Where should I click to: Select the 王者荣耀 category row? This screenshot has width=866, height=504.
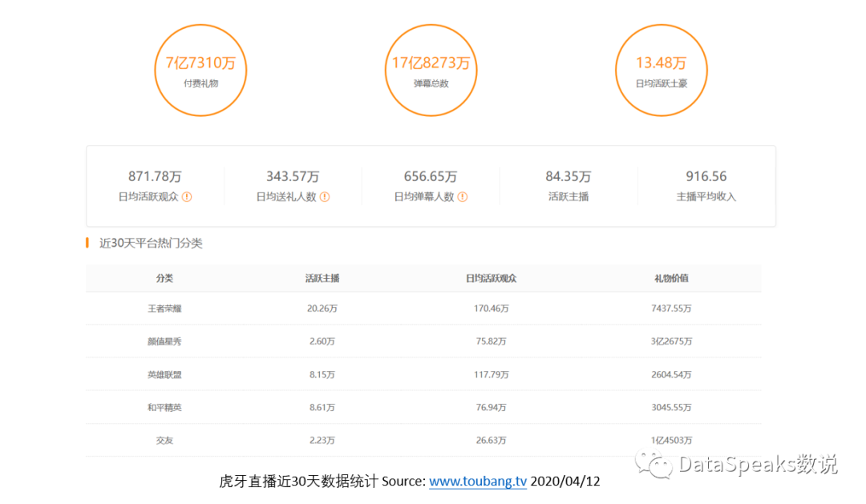click(423, 308)
